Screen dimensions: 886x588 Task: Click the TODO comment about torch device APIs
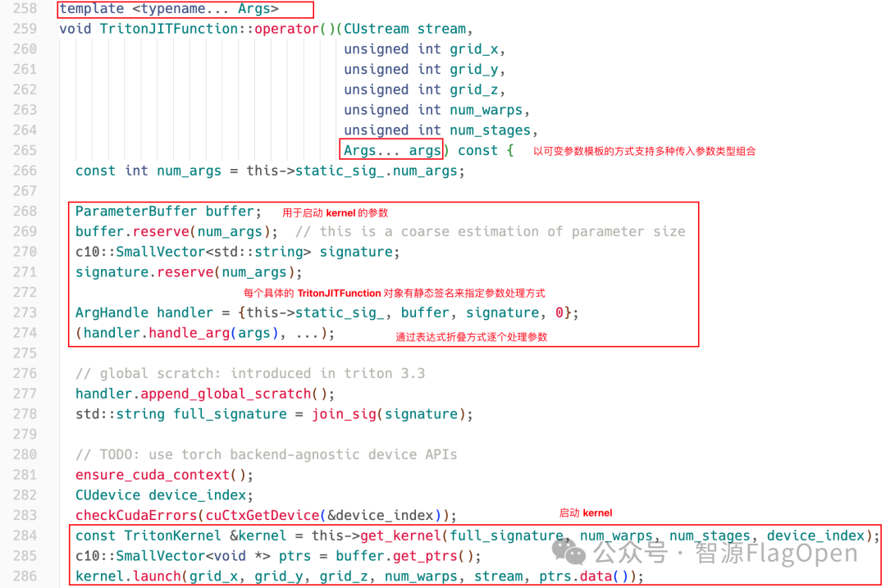266,454
